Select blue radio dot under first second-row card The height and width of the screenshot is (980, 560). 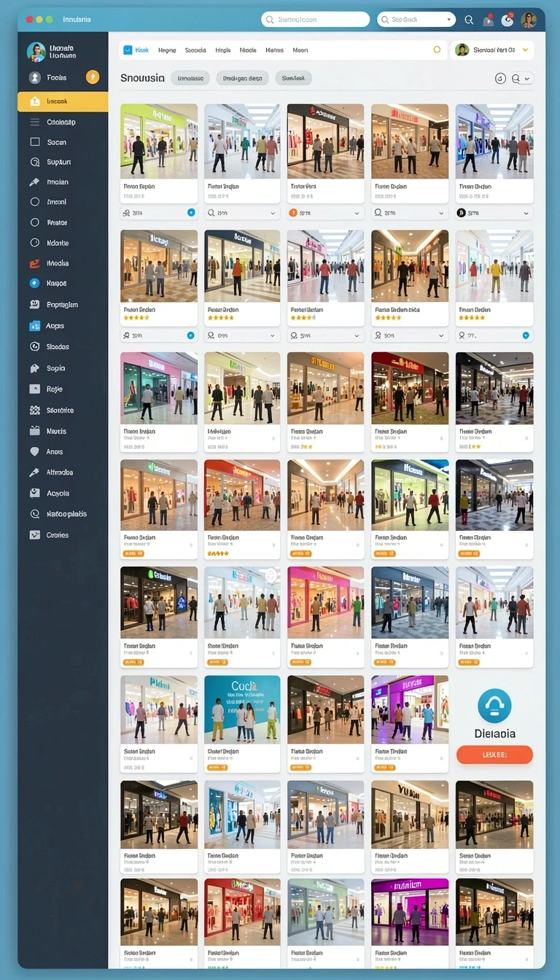tap(191, 335)
